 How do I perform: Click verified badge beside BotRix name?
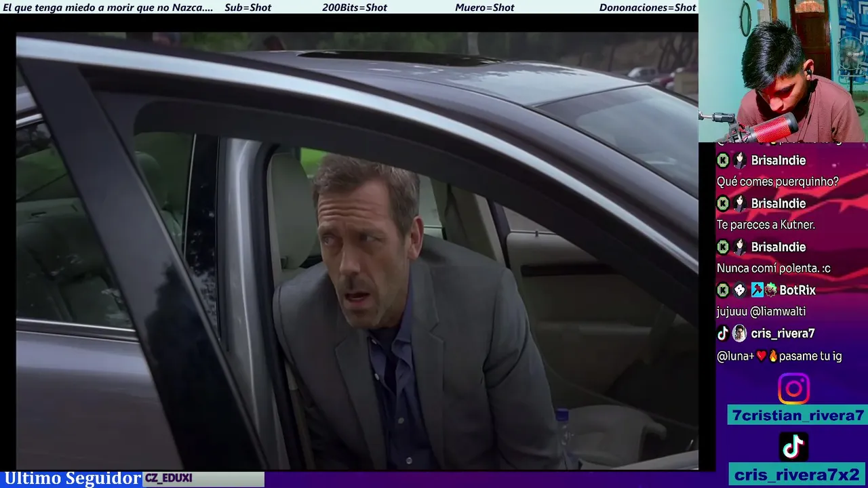click(770, 290)
